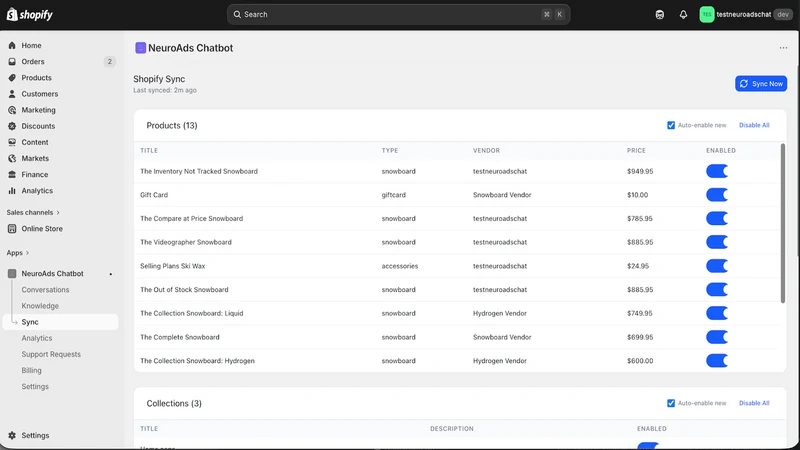Screen dimensions: 800x450
Task: Toggle The Collection Snowboard: Liquid switch
Action: [717, 313]
